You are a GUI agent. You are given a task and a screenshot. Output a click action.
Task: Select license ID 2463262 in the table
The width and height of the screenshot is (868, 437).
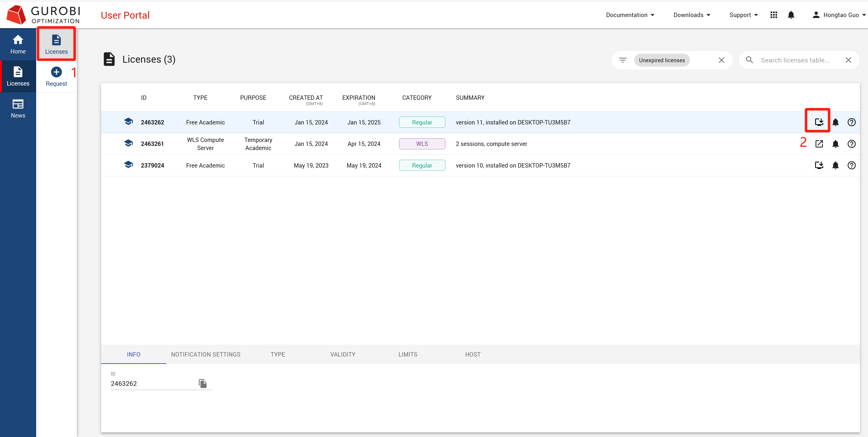coord(152,122)
